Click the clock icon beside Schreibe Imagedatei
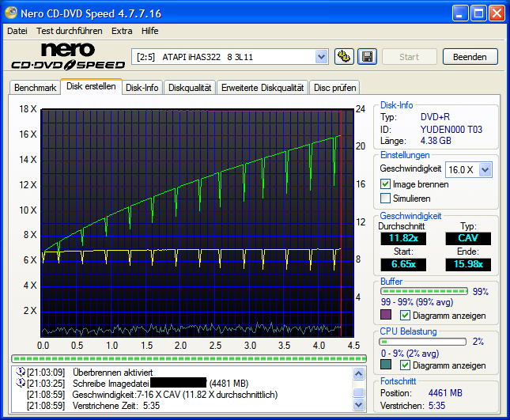 tap(21, 384)
